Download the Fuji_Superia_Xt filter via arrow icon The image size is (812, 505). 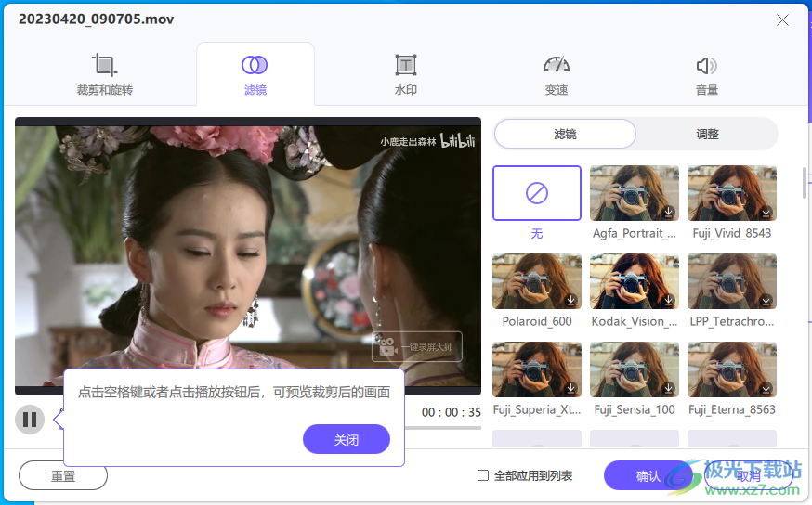coord(571,387)
